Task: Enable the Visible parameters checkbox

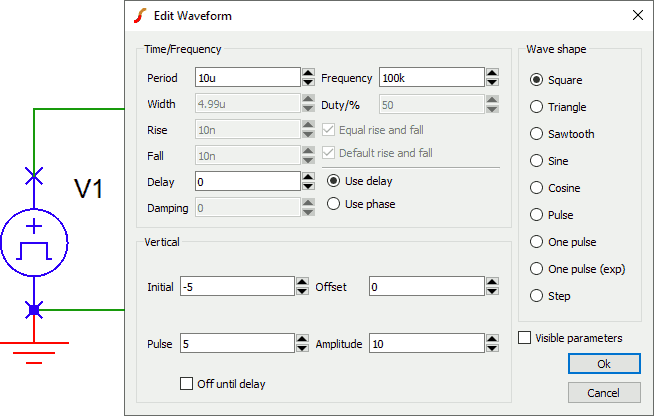Action: (525, 338)
